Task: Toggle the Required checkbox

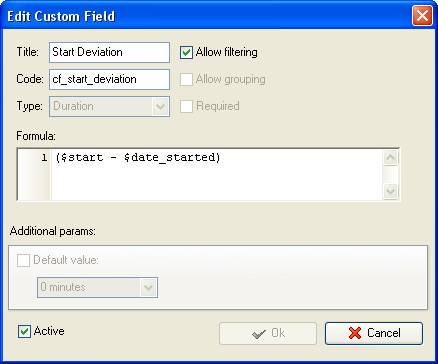Action: click(x=186, y=106)
